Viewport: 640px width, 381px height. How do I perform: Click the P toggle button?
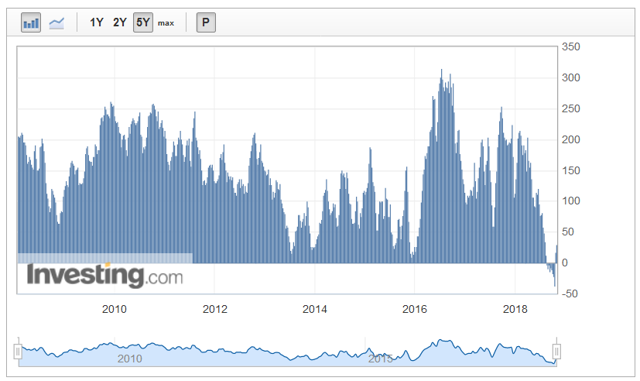click(206, 22)
